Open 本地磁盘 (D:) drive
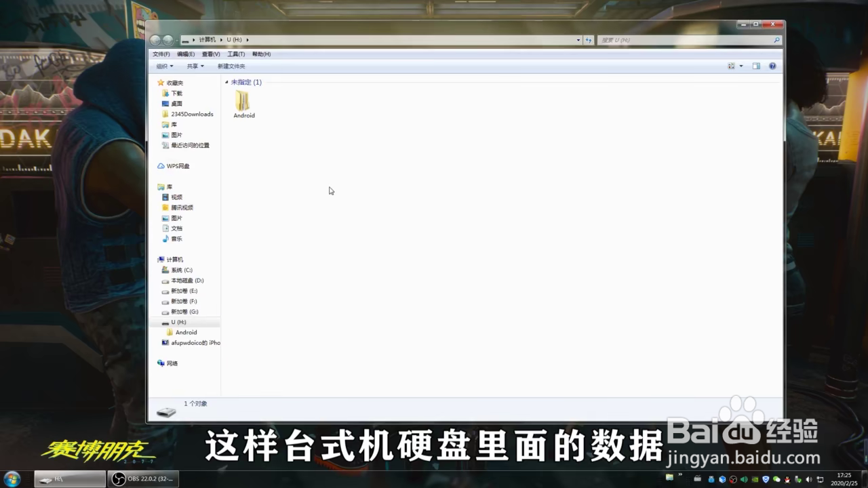Screen dimensions: 868x488 click(x=183, y=281)
